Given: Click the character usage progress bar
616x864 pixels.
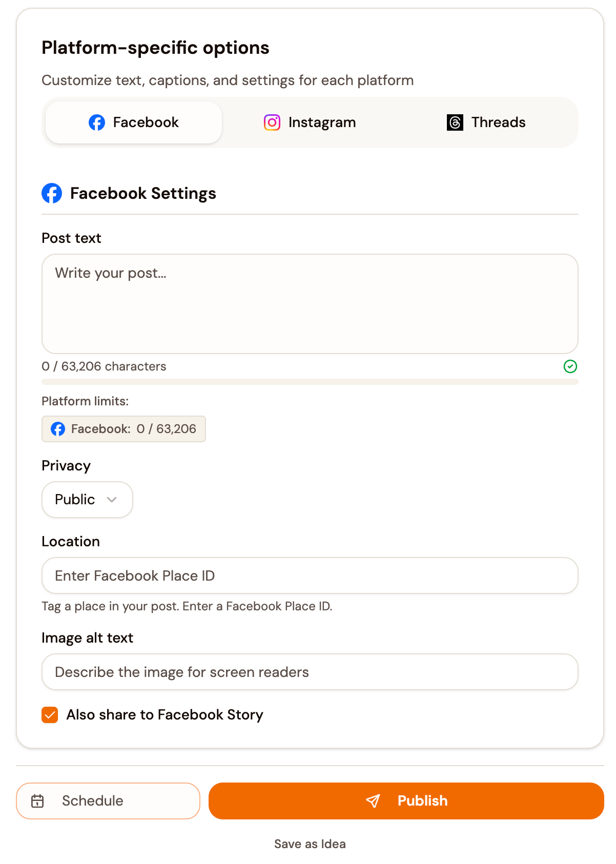Looking at the screenshot, I should tap(310, 382).
